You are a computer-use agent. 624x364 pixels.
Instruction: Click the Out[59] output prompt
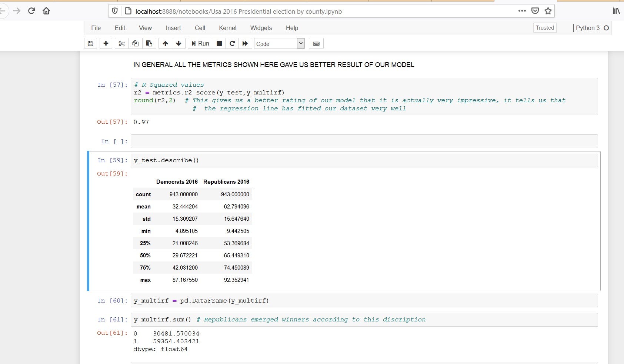(112, 174)
